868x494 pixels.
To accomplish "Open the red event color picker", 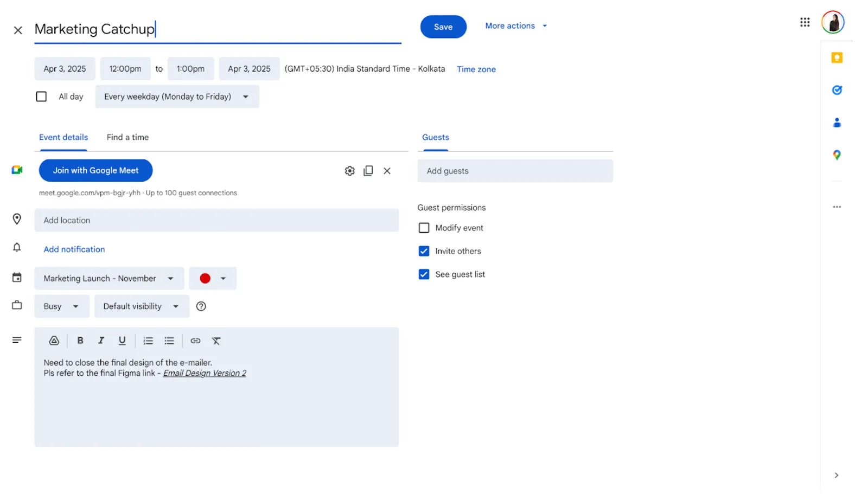I will [x=213, y=278].
